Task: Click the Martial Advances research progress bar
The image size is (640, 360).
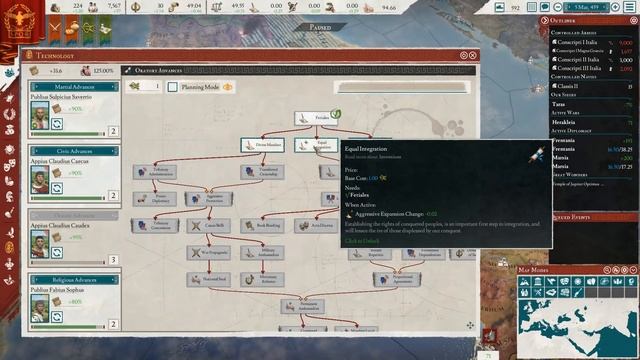Action: click(x=68, y=134)
